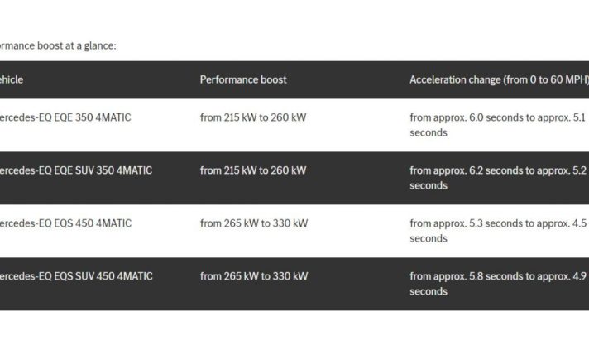Screen dimensions: 589x364
Task: Click 'seconds' under the EQE SUV acceleration
Action: (429, 186)
